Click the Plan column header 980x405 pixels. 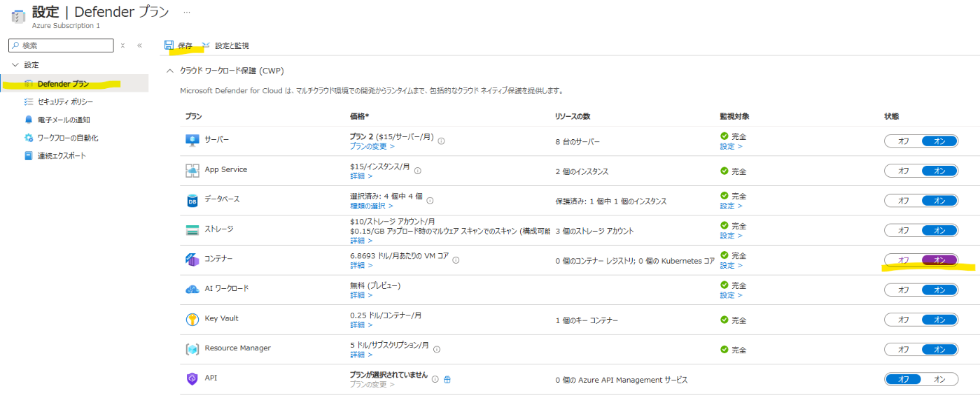[x=194, y=116]
